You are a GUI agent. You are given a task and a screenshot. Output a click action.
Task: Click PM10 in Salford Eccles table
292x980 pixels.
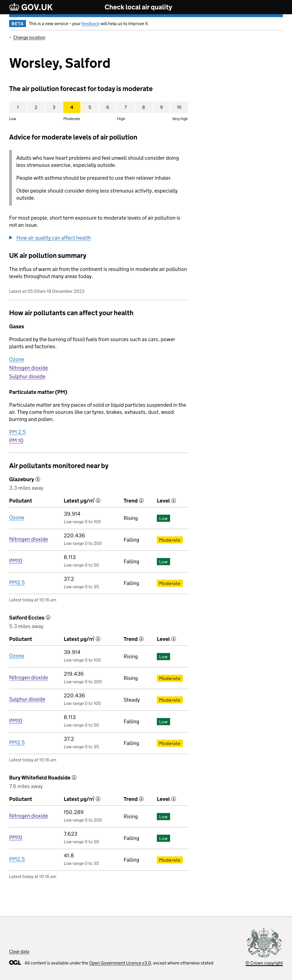tap(16, 721)
